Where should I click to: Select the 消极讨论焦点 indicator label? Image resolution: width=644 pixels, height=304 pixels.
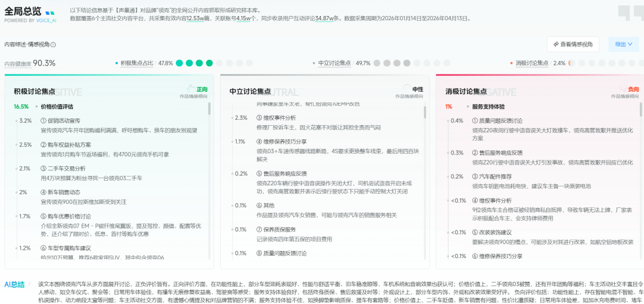pyautogui.click(x=531, y=63)
